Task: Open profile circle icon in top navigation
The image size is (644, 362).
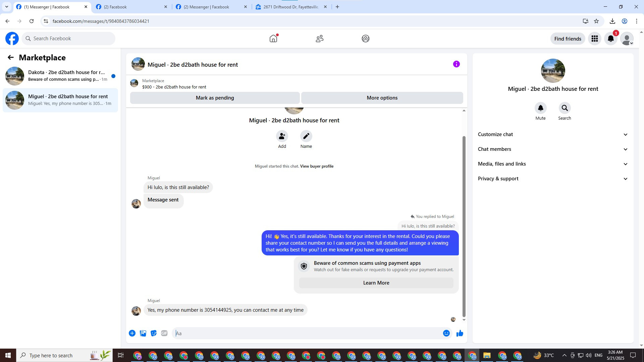Action: 366,39
